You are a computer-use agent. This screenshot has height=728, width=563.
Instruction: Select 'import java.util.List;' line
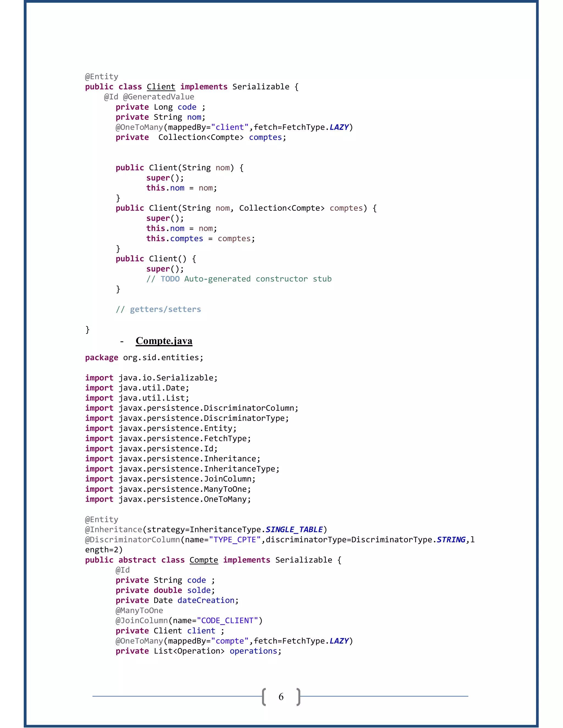(x=137, y=398)
